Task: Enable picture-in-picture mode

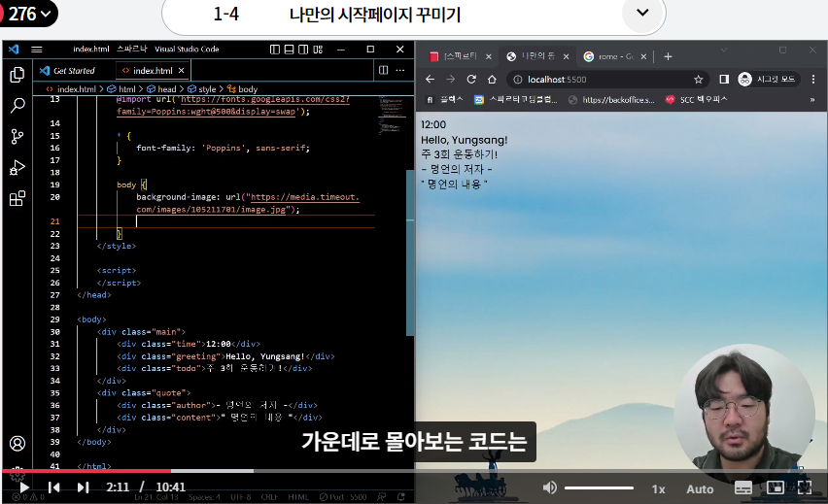Action: (x=775, y=487)
